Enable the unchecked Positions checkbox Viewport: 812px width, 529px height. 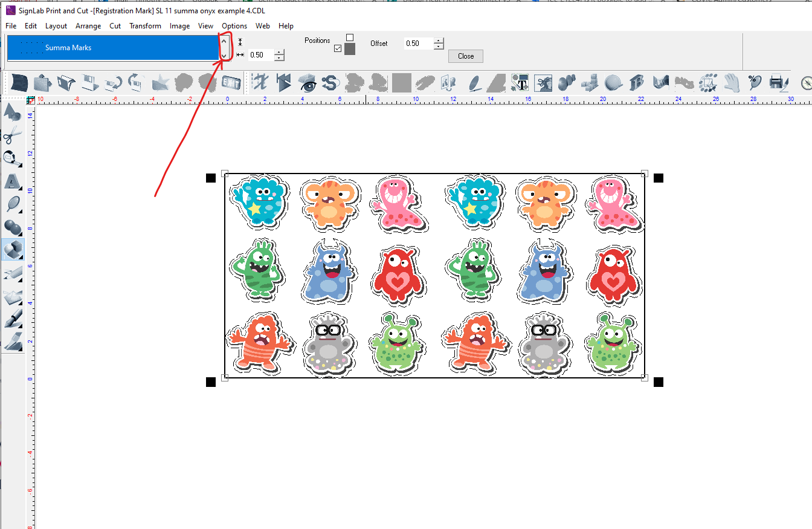pos(349,38)
